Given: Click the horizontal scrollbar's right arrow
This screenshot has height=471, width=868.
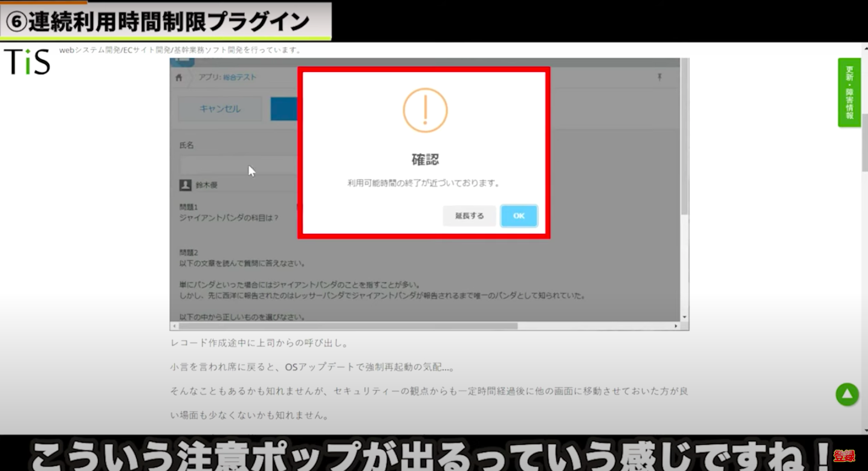Looking at the screenshot, I should pos(676,326).
